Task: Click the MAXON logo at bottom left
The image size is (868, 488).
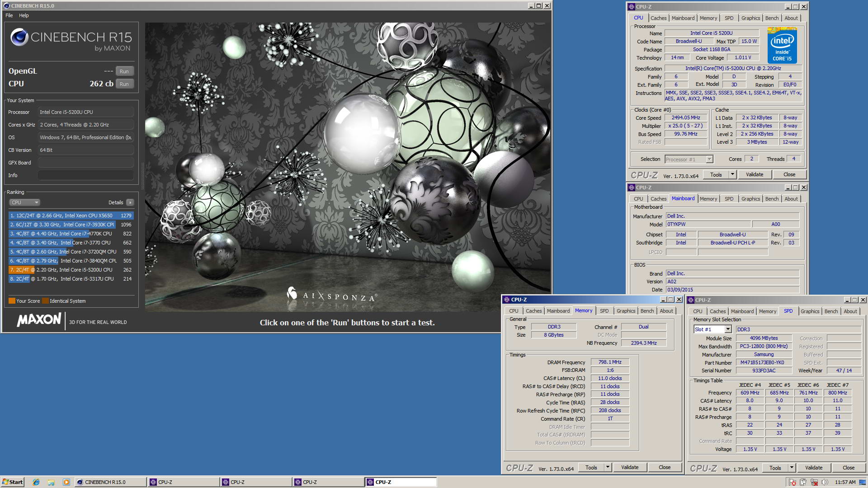Action: [39, 320]
